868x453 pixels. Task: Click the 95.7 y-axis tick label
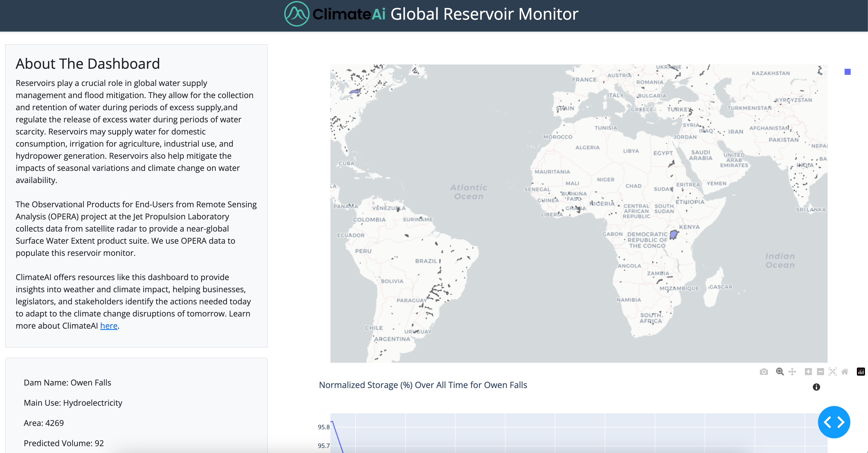coord(323,446)
